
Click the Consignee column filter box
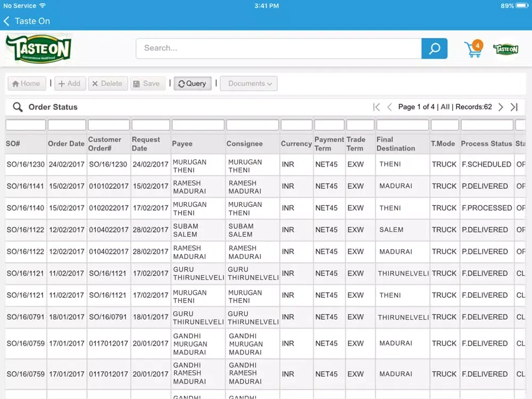click(x=252, y=125)
